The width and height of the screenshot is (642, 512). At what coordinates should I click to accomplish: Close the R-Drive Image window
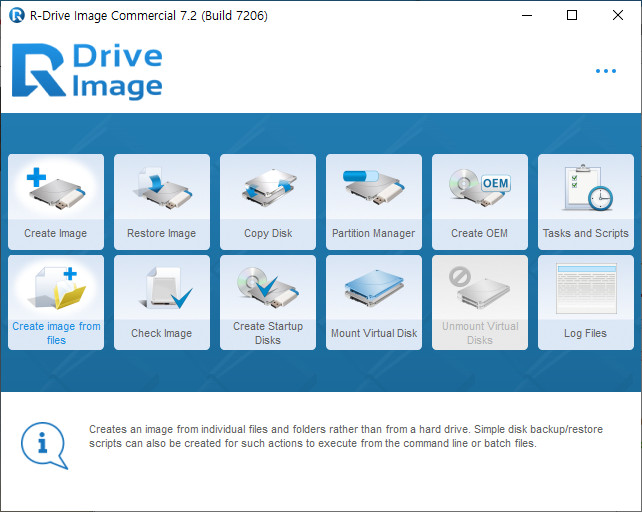click(x=618, y=16)
